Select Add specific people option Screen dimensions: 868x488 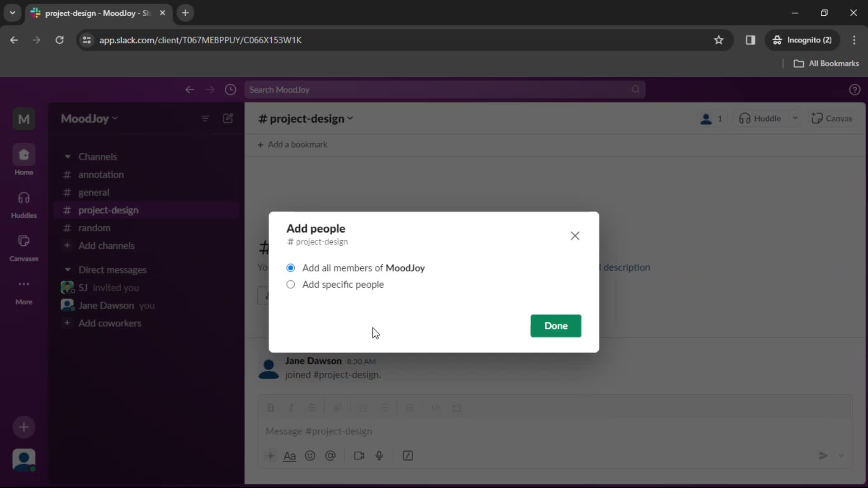point(291,284)
